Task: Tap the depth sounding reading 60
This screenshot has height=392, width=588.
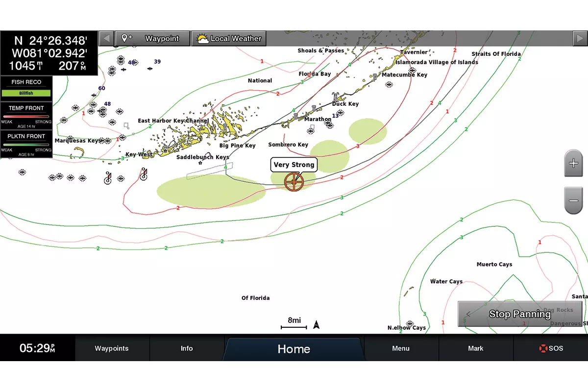Action: tap(101, 89)
